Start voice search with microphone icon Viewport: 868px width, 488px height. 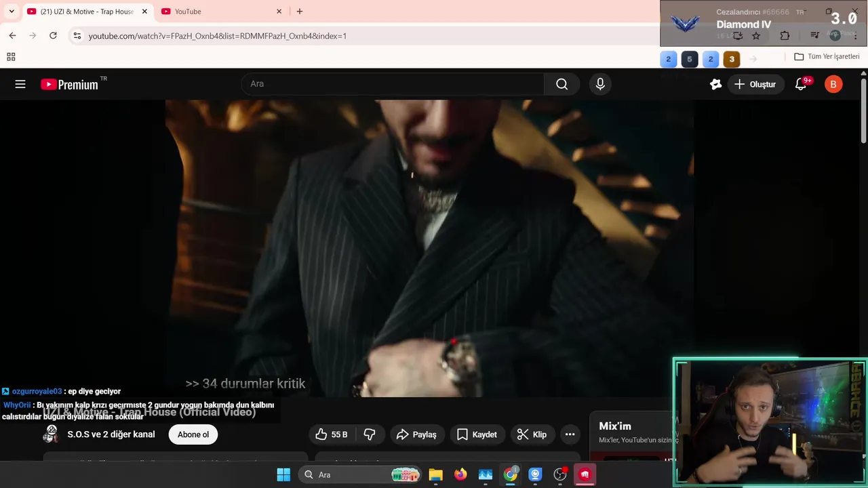[600, 84]
